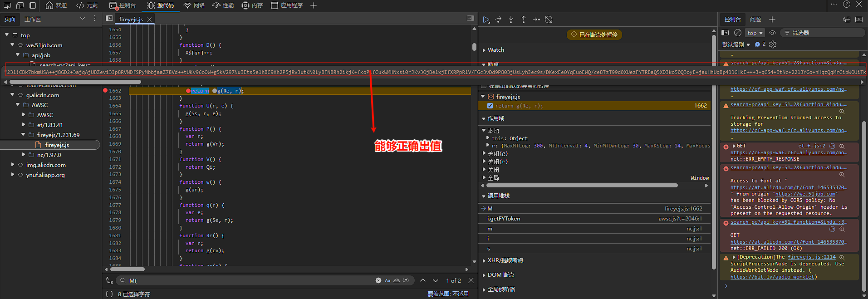Open 应用程序 Application tab
Screen dimensions: 868x299
coord(287,5)
